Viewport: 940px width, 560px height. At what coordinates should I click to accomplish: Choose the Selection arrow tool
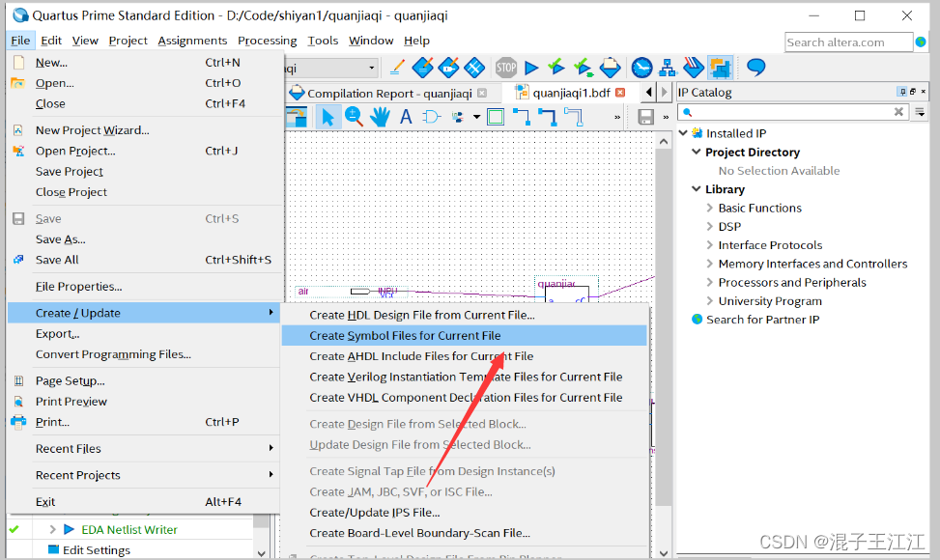(328, 117)
